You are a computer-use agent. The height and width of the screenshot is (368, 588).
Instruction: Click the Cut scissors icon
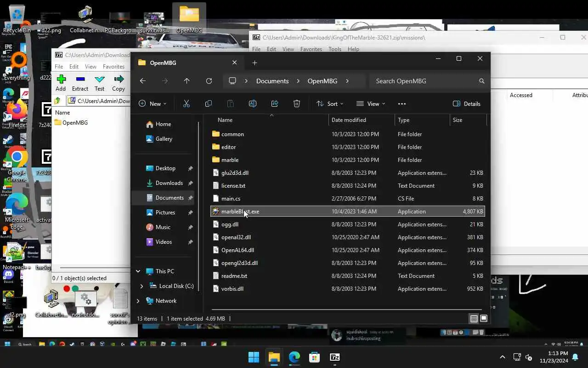186,103
